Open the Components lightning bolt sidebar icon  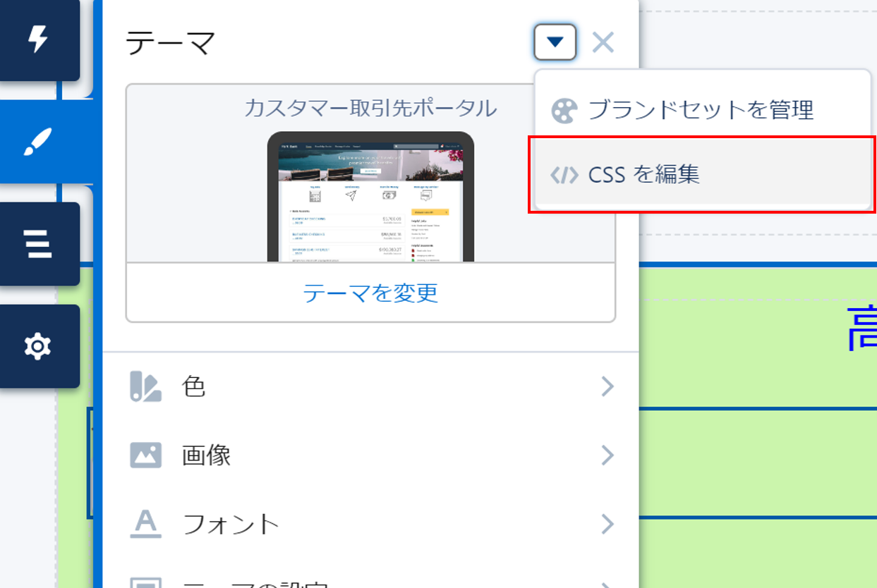click(x=37, y=39)
